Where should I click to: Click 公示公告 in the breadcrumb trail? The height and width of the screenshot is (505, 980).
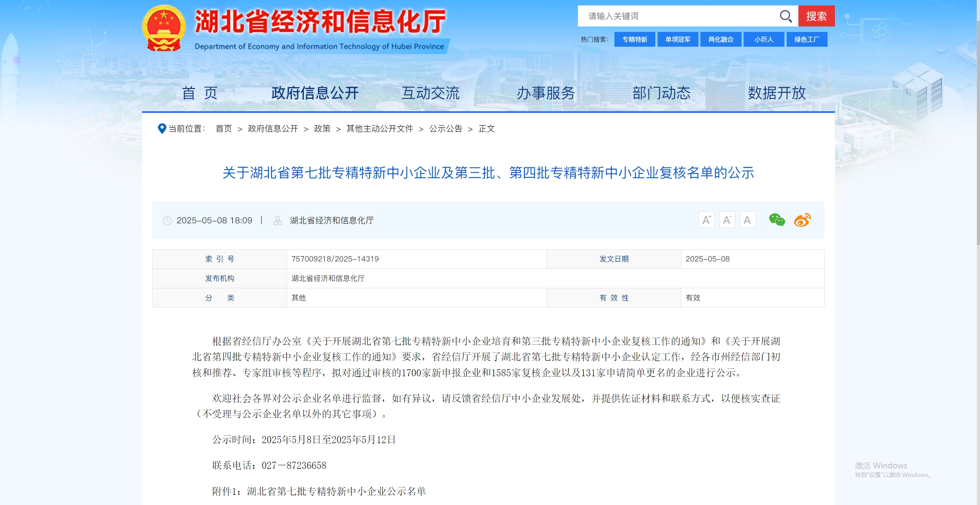(446, 129)
